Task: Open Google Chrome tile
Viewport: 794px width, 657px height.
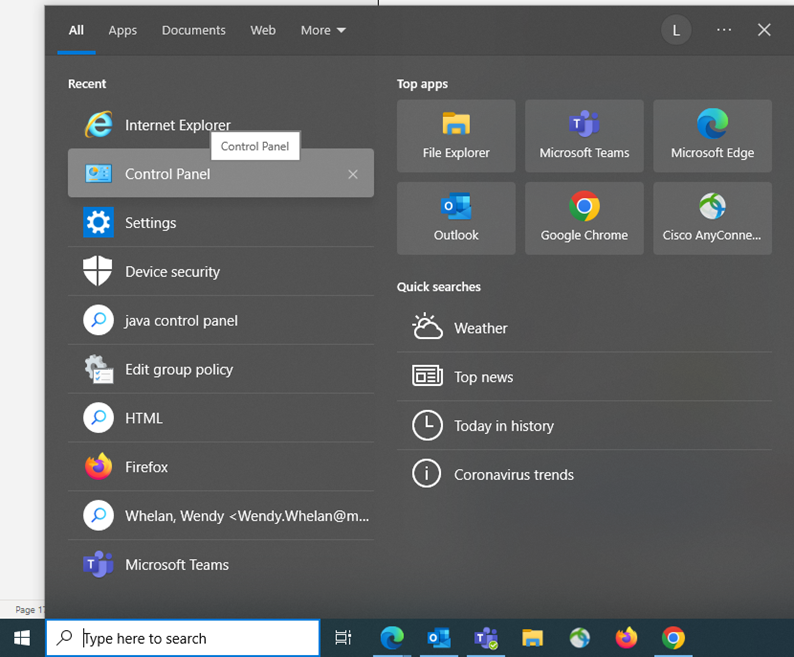Action: [x=584, y=218]
